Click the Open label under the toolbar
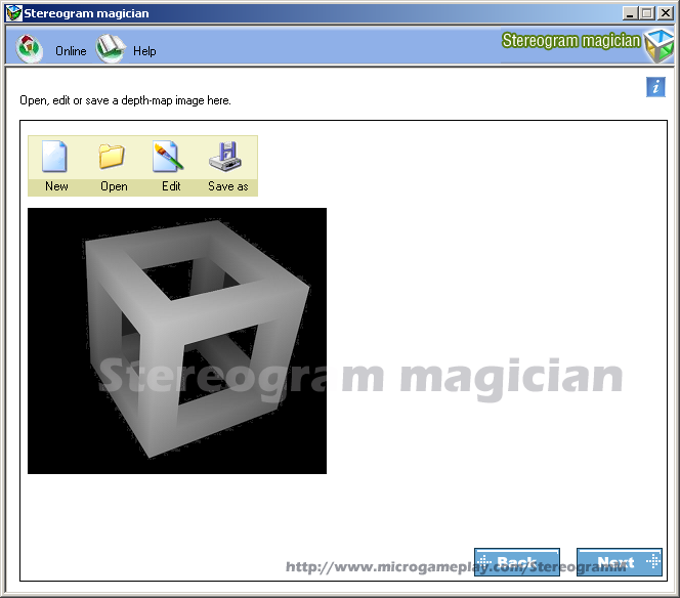680x598 pixels. (x=114, y=186)
